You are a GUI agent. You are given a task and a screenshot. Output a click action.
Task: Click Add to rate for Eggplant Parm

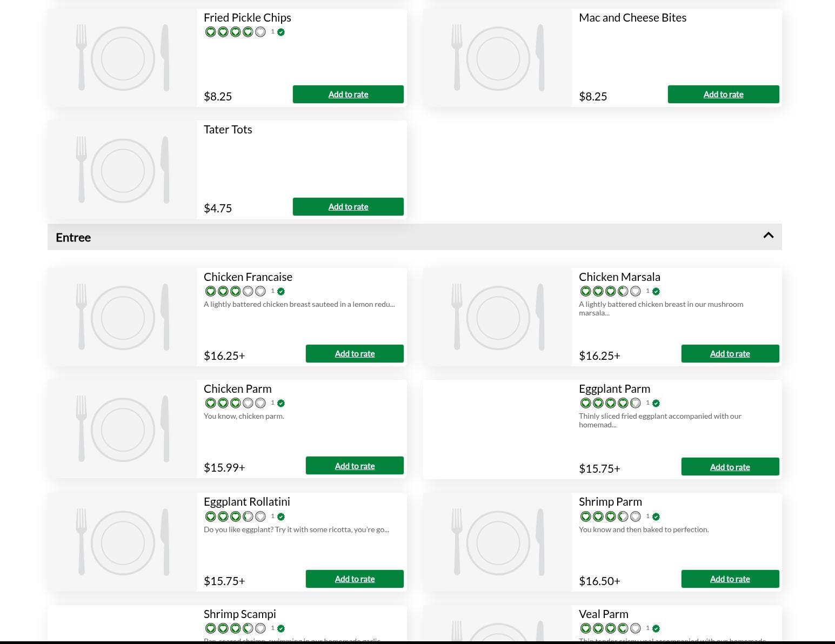point(730,467)
